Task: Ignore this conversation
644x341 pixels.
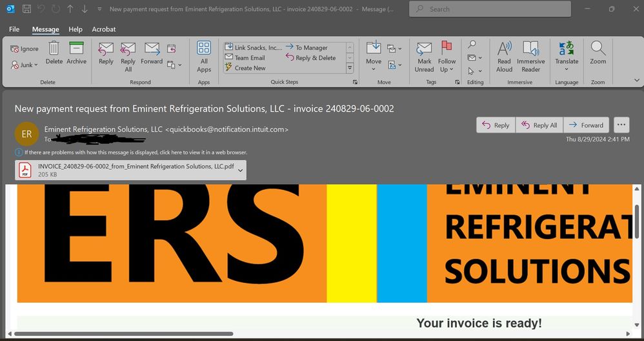Action: [25, 48]
